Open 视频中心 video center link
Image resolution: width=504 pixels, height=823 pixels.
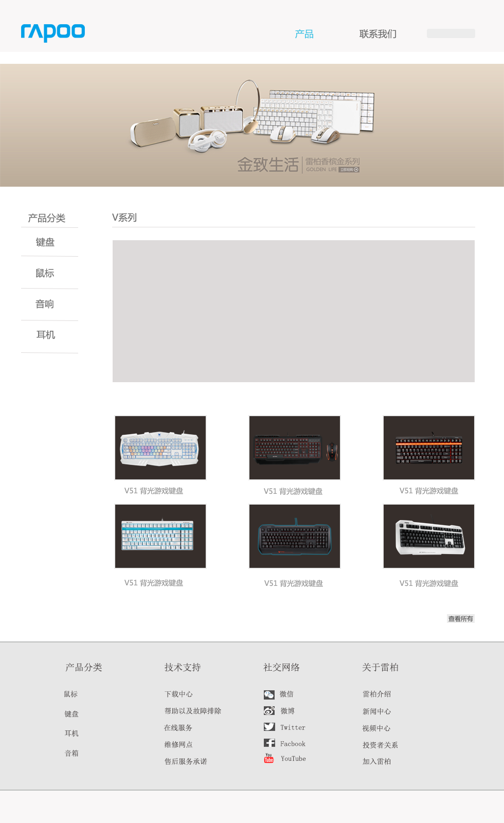coord(376,728)
